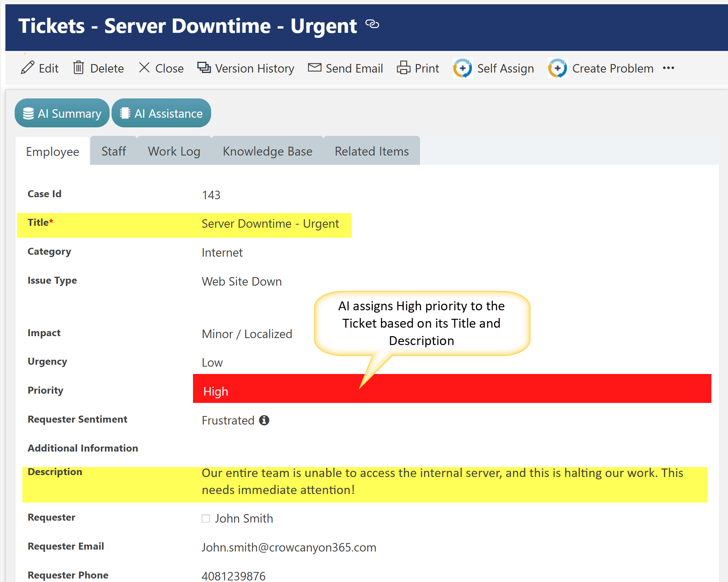Select the Employee tab

tap(52, 152)
